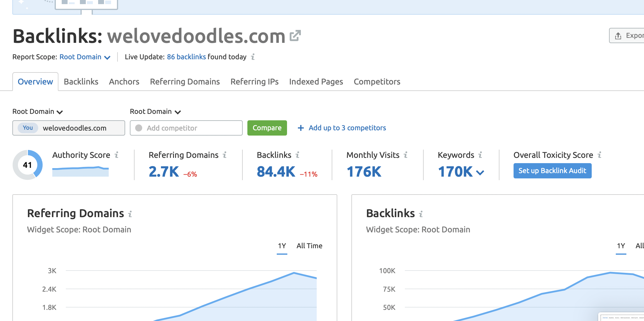Expand Report Scope Root Domain dropdown

point(85,57)
